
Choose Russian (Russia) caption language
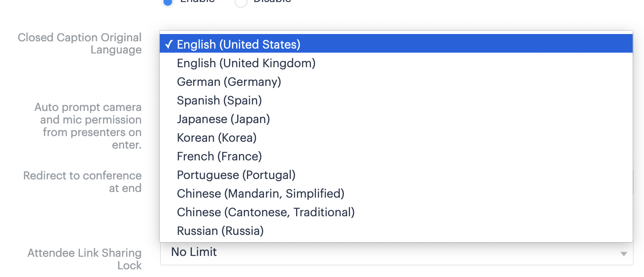tap(220, 231)
